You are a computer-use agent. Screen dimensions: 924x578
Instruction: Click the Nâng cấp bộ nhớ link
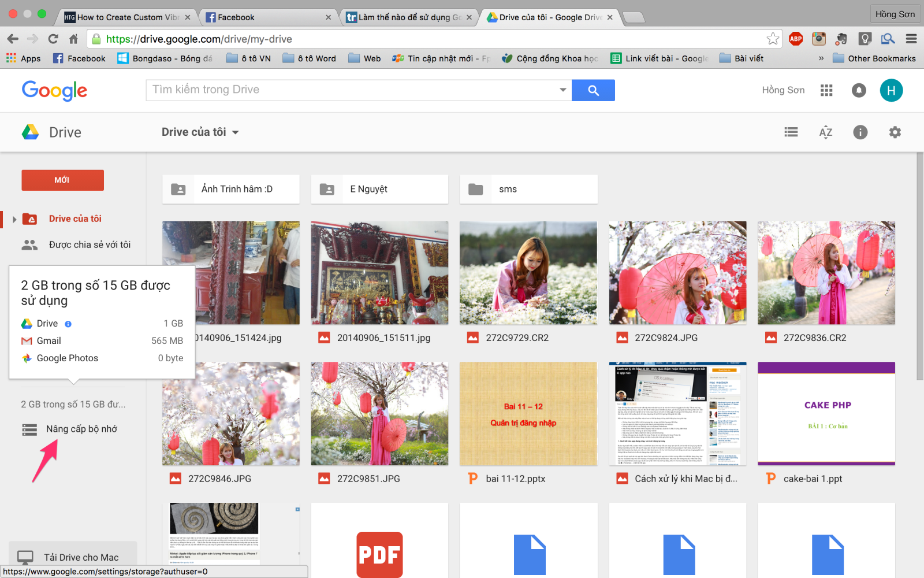82,428
